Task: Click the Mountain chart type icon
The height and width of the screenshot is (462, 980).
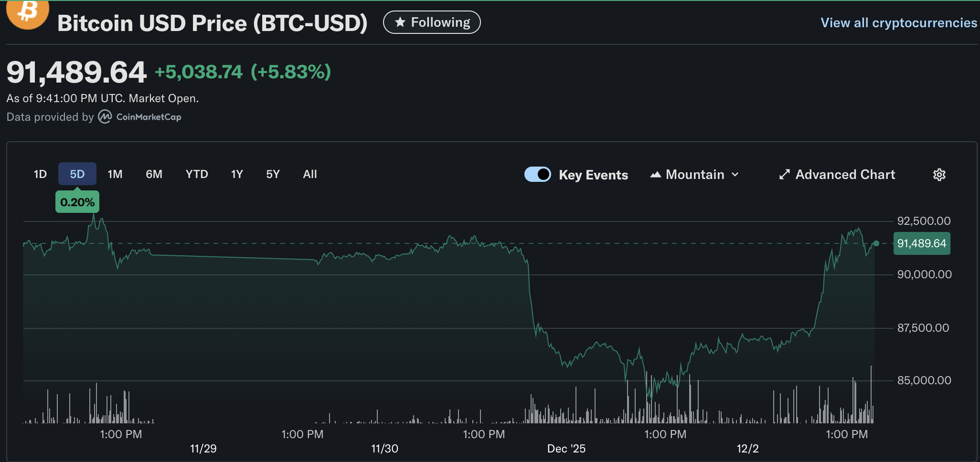Action: pyautogui.click(x=656, y=175)
